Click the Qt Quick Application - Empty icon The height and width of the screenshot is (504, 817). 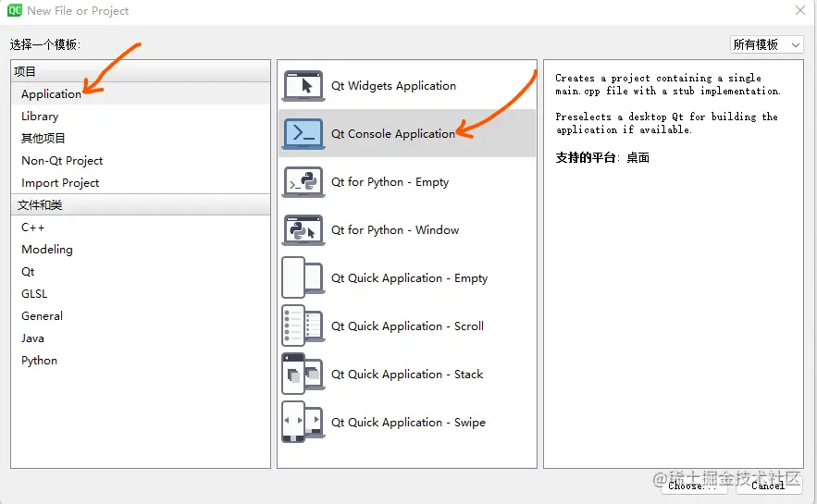[x=303, y=277]
